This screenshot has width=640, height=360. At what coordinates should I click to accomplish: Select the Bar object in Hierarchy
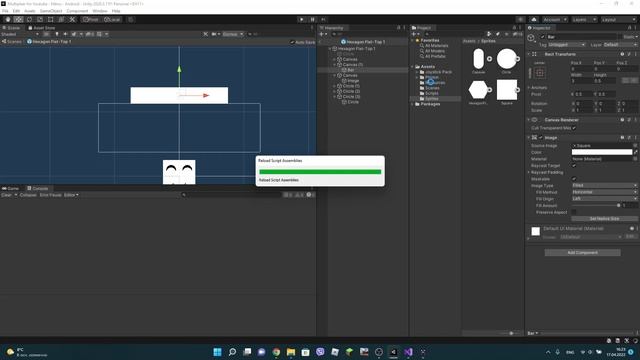point(350,70)
